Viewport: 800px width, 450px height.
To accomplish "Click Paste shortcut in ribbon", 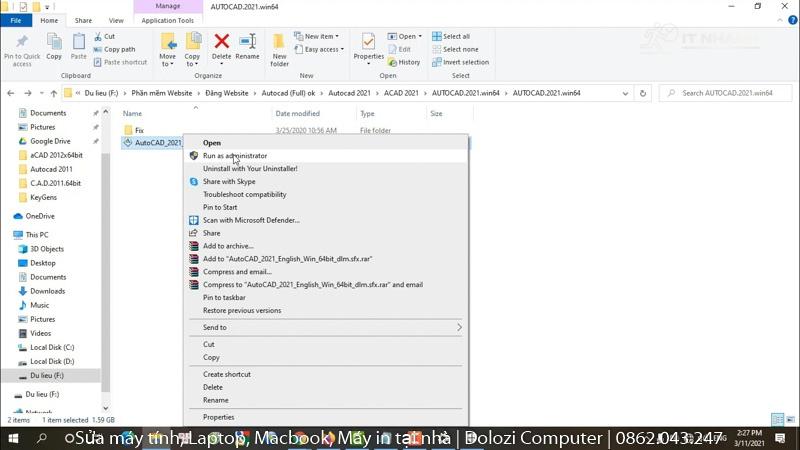I will click(x=120, y=62).
